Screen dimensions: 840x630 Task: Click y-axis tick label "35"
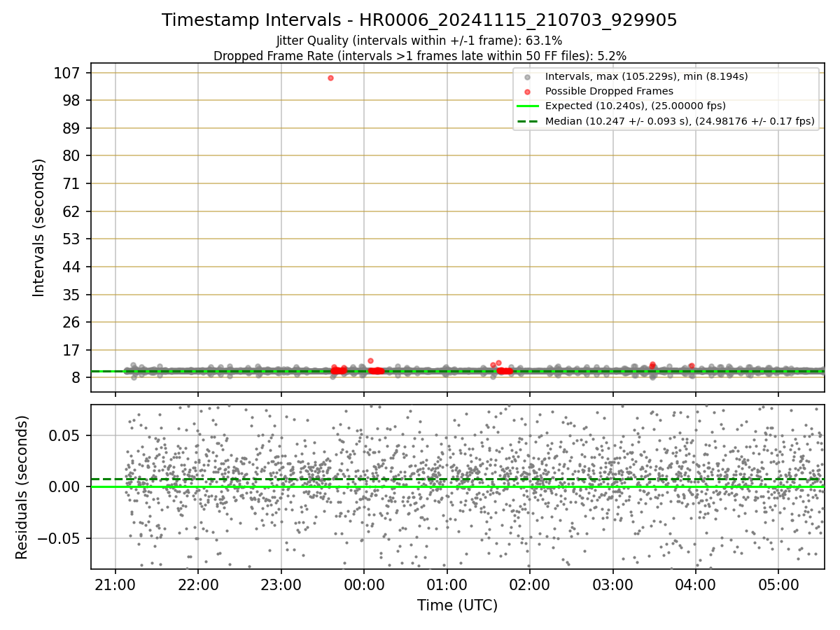[72, 295]
